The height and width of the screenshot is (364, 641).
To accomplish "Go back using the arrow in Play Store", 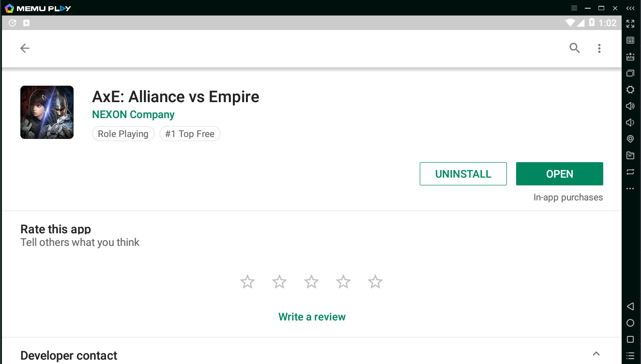I will (25, 48).
